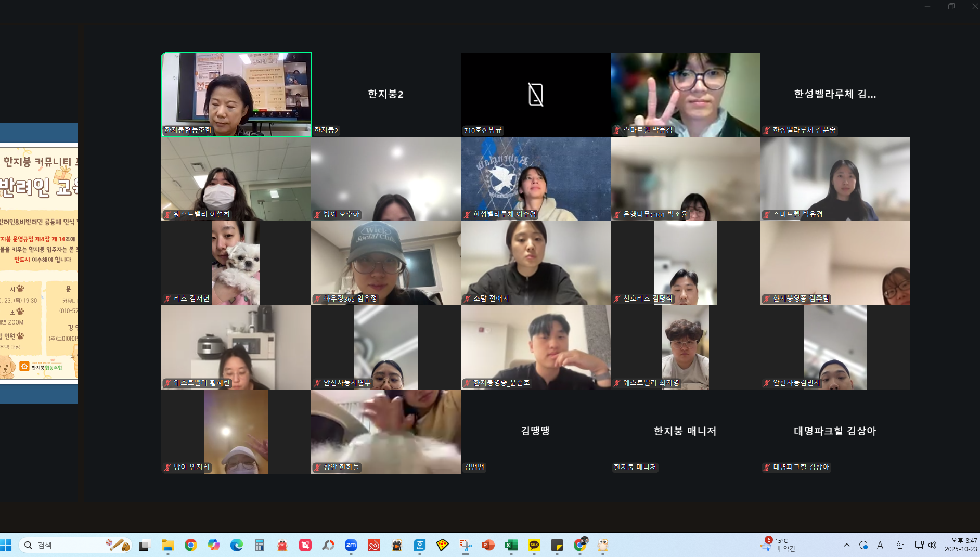
Task: Click muted mic icon beside 웨스트밸리 이설희
Action: pyautogui.click(x=167, y=214)
